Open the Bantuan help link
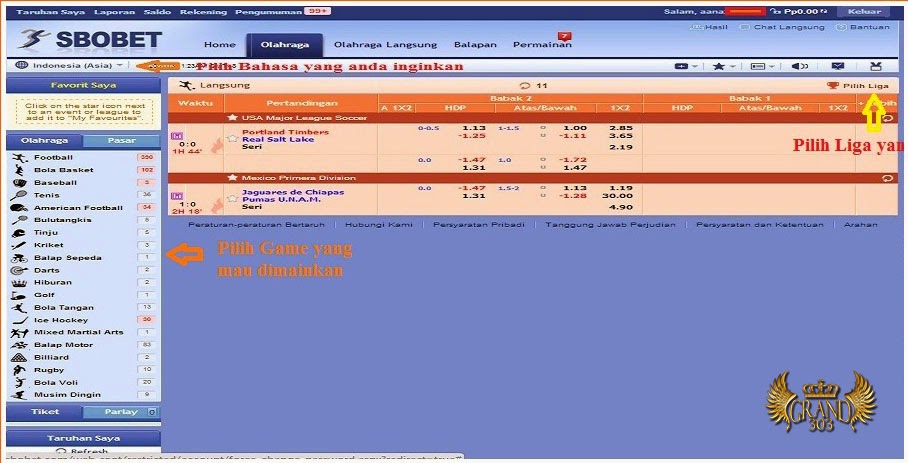 [863, 27]
